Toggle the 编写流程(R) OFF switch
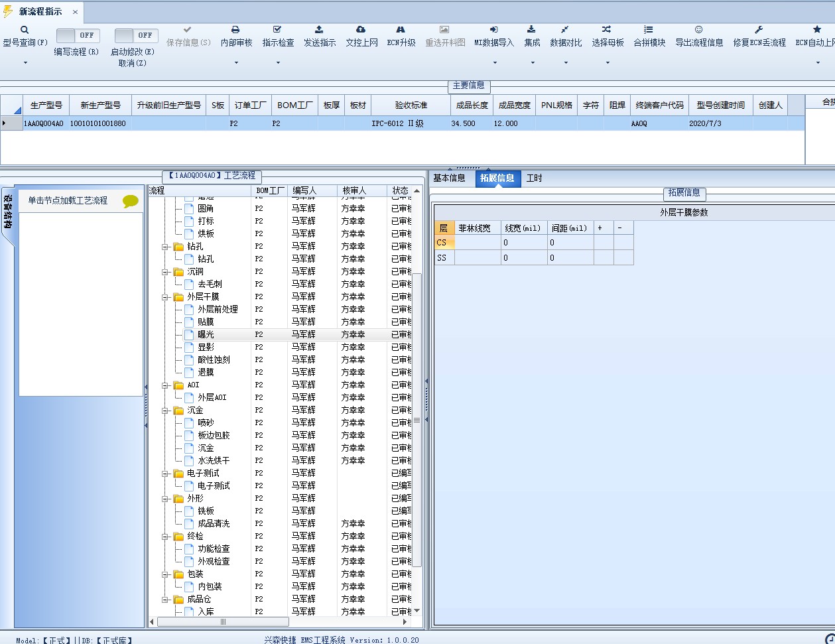Screen dimensions: 835x644 point(78,35)
